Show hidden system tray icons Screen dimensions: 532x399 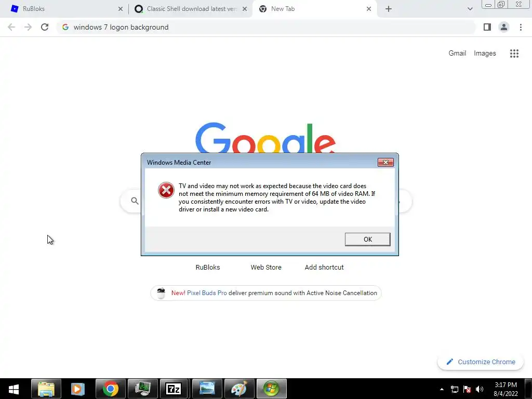(x=442, y=389)
